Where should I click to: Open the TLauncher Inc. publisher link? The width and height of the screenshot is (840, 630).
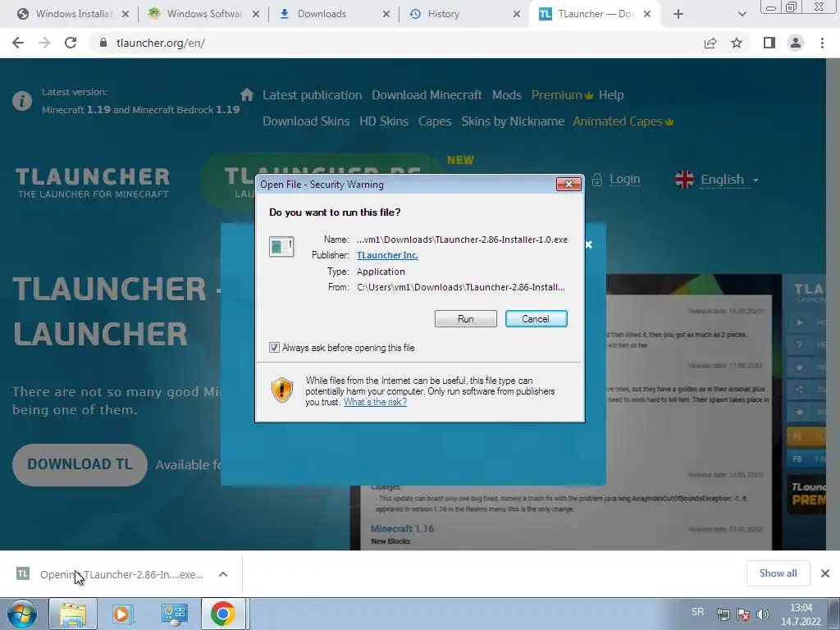coord(387,255)
